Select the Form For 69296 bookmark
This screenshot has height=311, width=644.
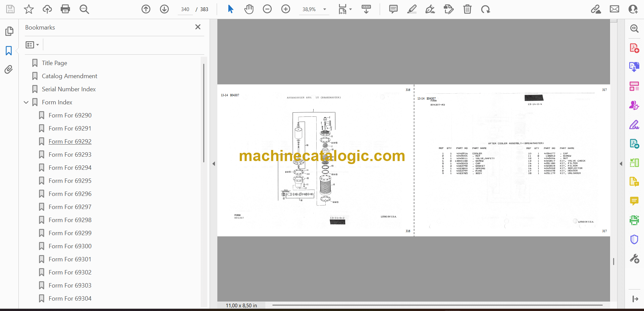pyautogui.click(x=70, y=194)
